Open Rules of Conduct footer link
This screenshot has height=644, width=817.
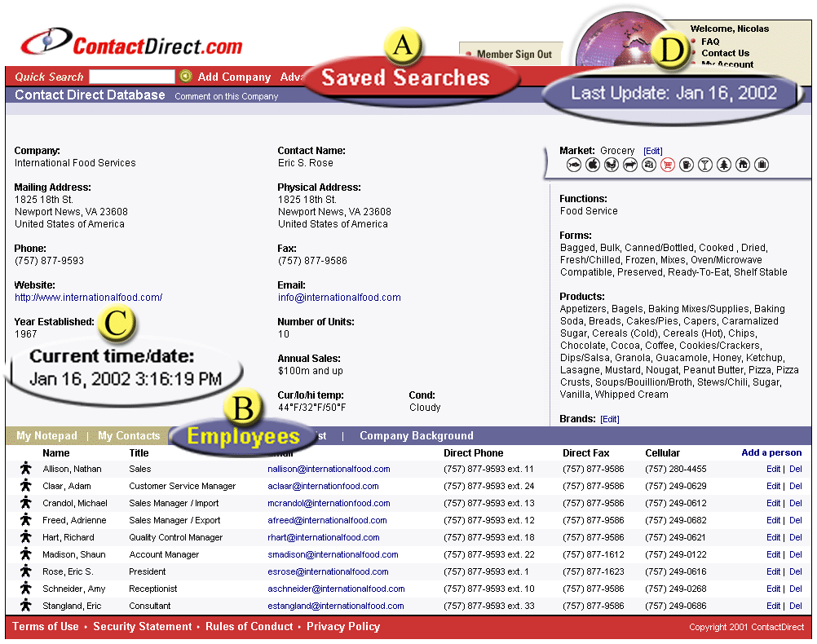249,627
